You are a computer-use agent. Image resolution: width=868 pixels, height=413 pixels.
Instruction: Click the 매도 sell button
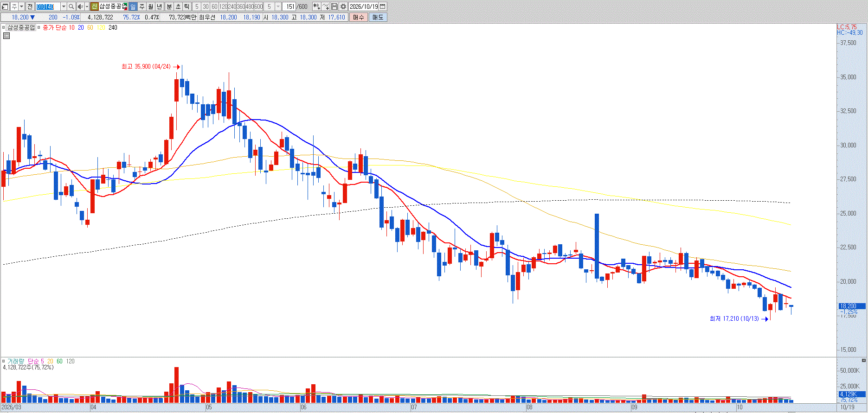pos(378,17)
